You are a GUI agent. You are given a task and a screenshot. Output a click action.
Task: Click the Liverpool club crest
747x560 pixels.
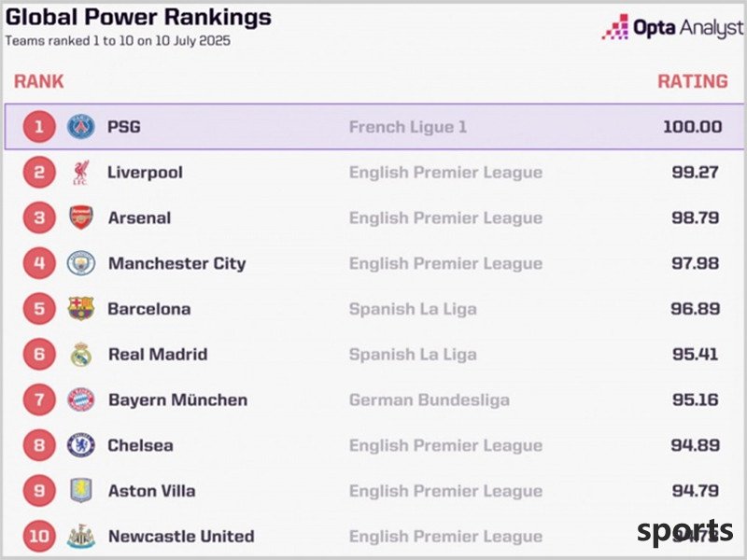[x=81, y=173]
